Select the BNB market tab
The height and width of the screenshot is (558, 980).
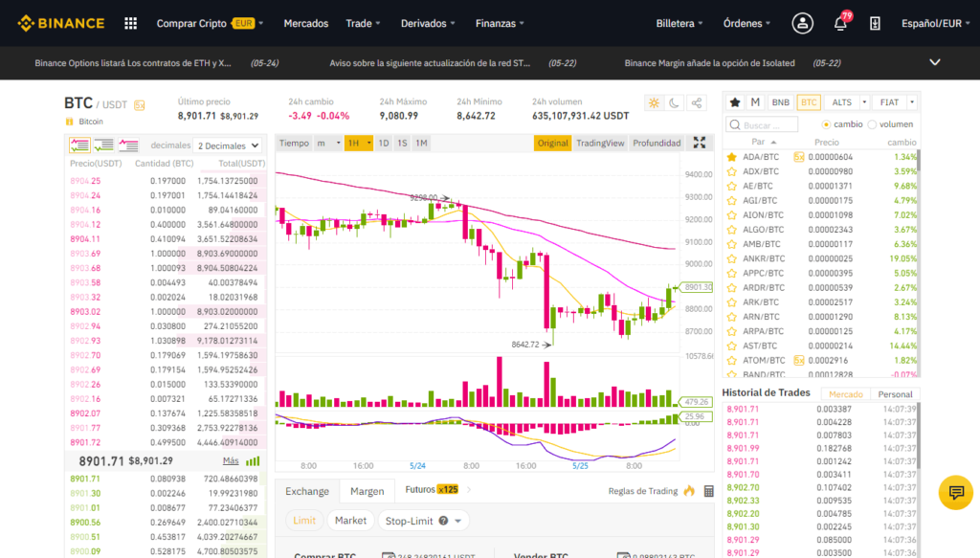(x=780, y=101)
